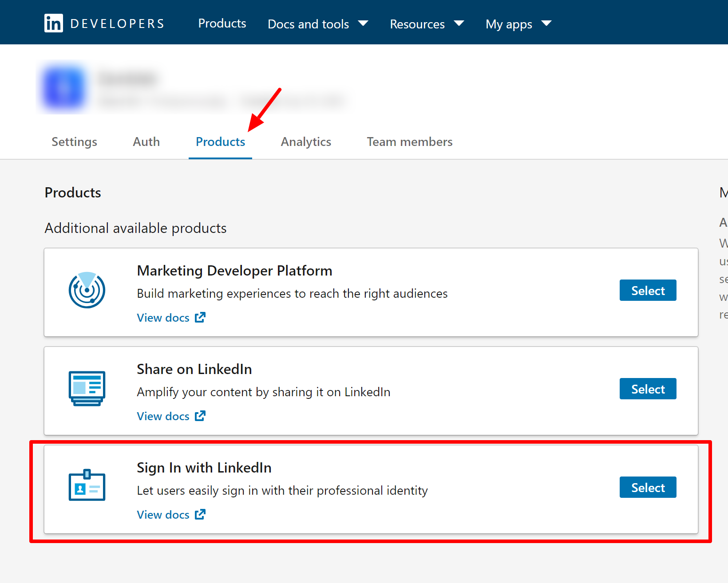
Task: Open the Analytics tab
Action: coord(306,142)
